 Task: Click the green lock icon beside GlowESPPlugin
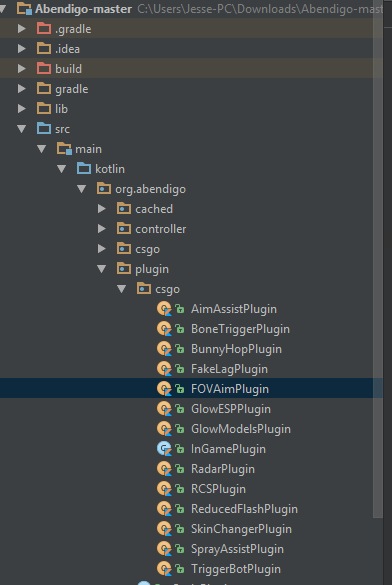(180, 409)
